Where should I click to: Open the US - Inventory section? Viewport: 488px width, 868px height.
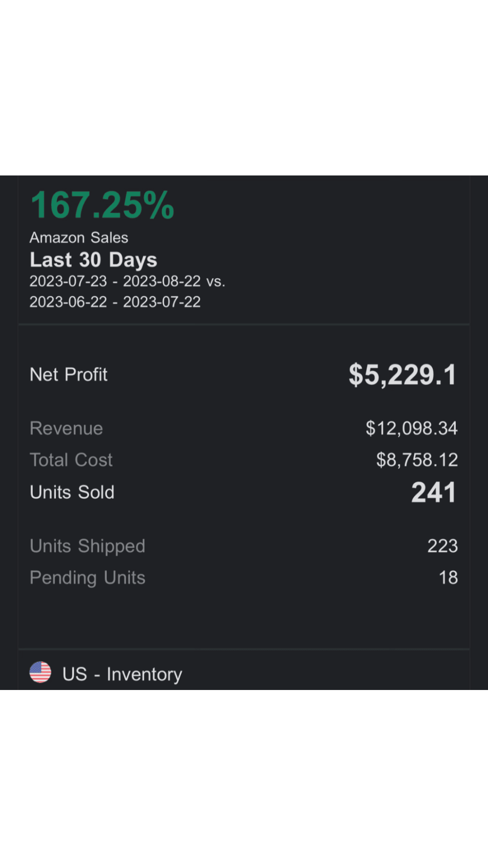tap(122, 674)
